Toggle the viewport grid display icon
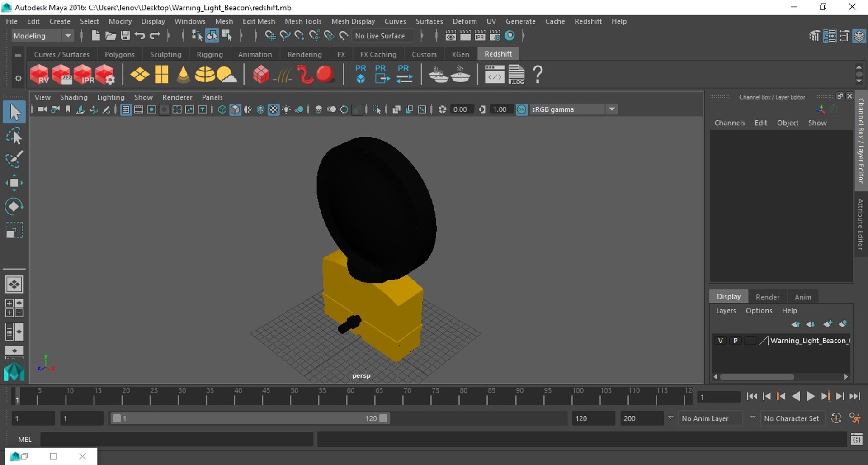This screenshot has width=868, height=465. tap(126, 109)
